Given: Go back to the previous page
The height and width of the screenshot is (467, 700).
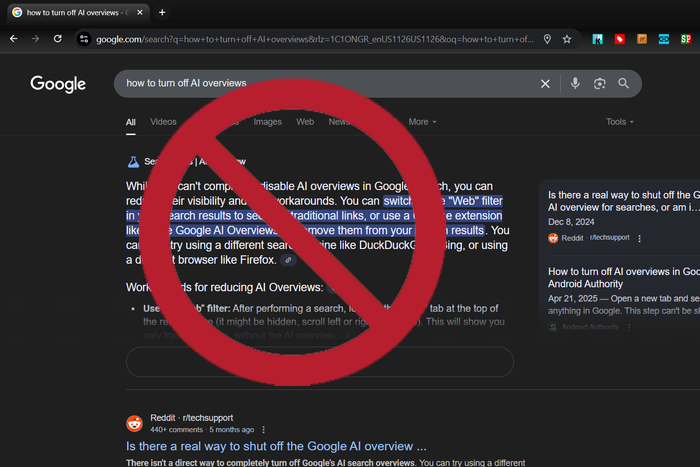Looking at the screenshot, I should 13,39.
